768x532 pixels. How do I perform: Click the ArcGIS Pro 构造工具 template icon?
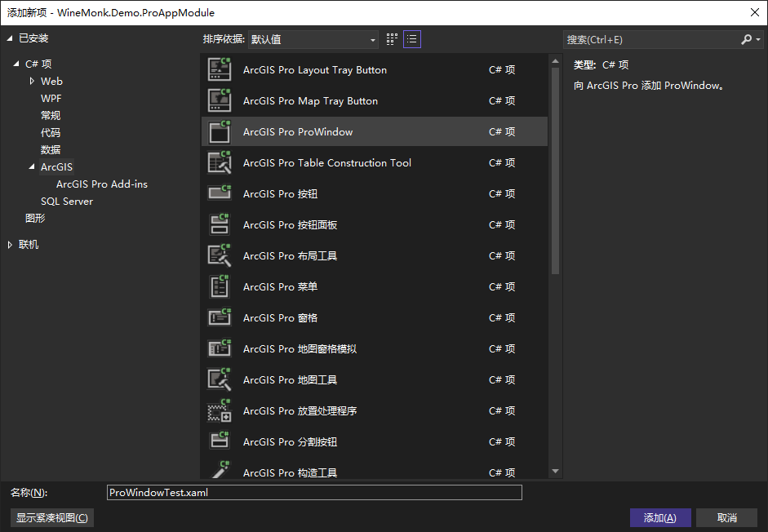tap(220, 469)
